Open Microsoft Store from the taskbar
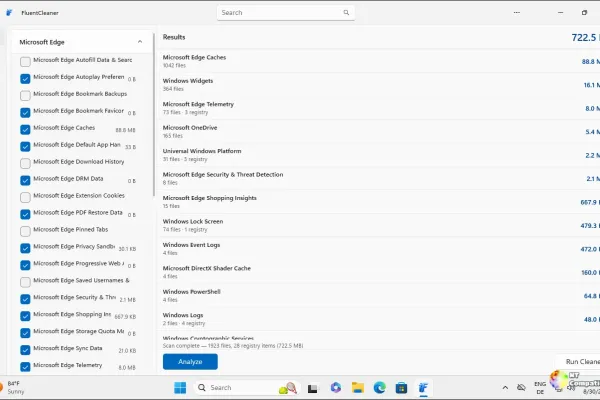The width and height of the screenshot is (600, 400). point(401,388)
